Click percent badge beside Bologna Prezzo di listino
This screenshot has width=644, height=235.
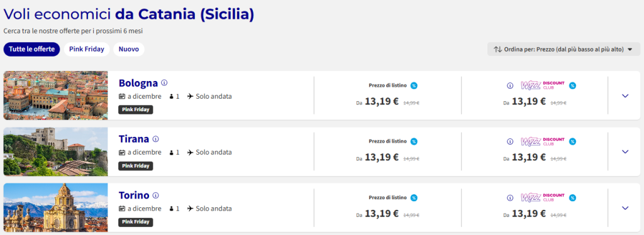pos(414,85)
